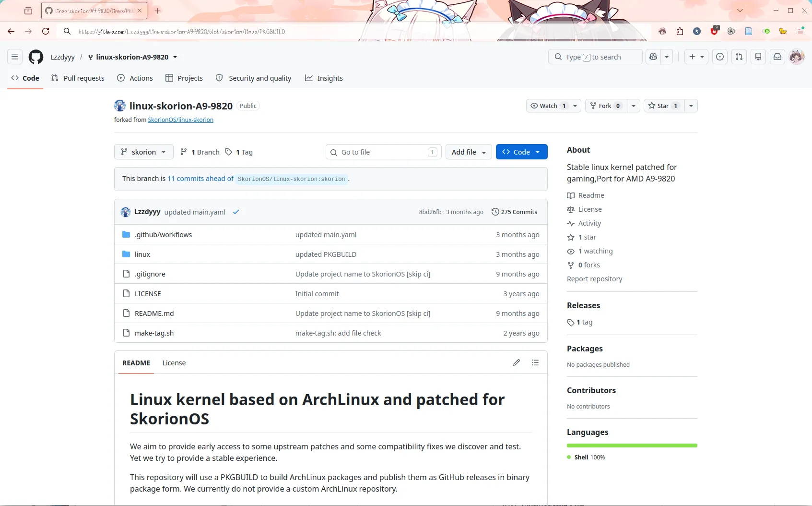Switch to the License tab beside README
812x506 pixels.
point(174,362)
